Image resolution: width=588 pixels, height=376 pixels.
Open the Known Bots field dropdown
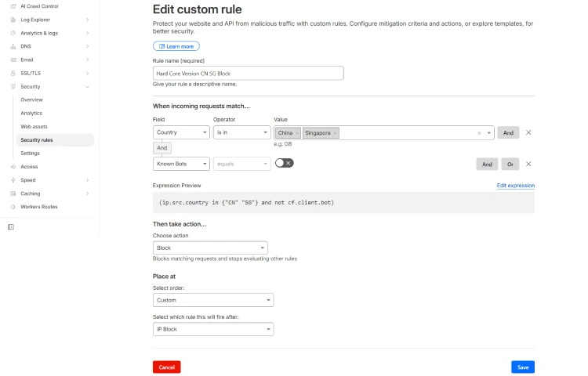[x=181, y=164]
